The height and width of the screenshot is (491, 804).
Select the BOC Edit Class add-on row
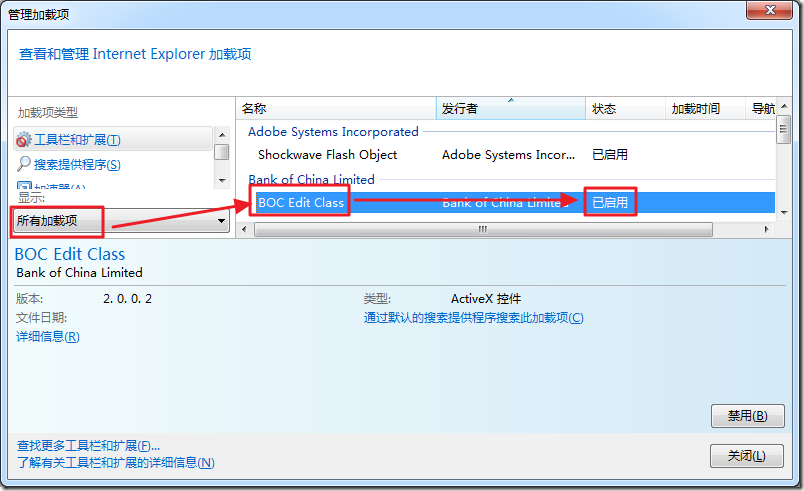(515, 202)
